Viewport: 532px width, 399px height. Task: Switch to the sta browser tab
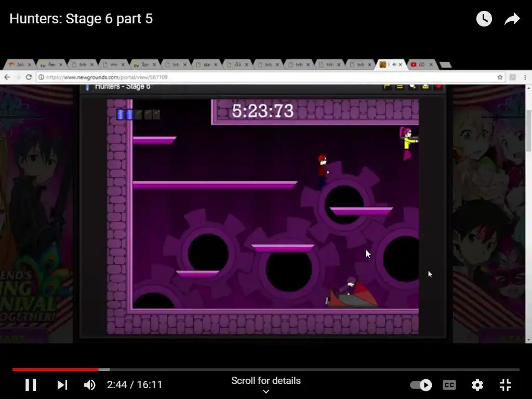point(206,64)
